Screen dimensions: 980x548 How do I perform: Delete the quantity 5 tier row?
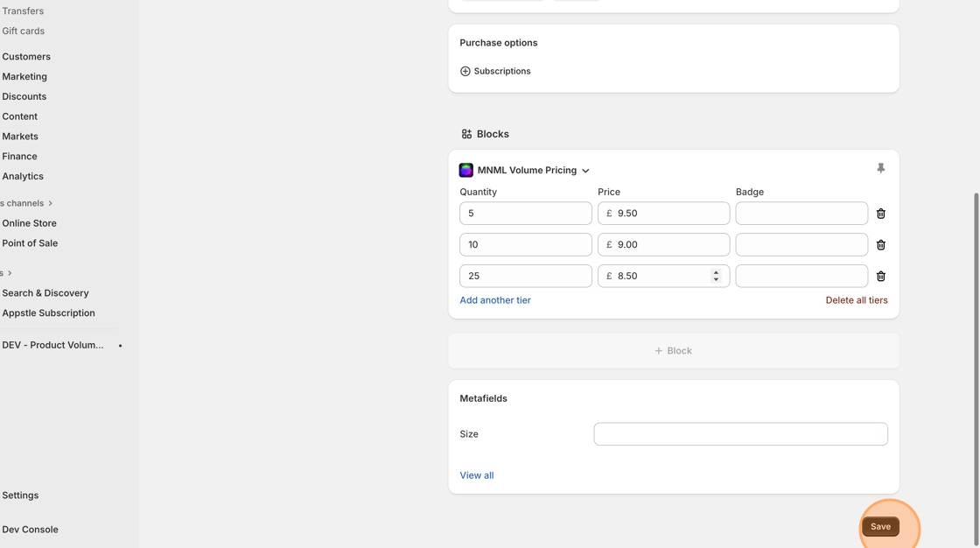[x=880, y=214]
